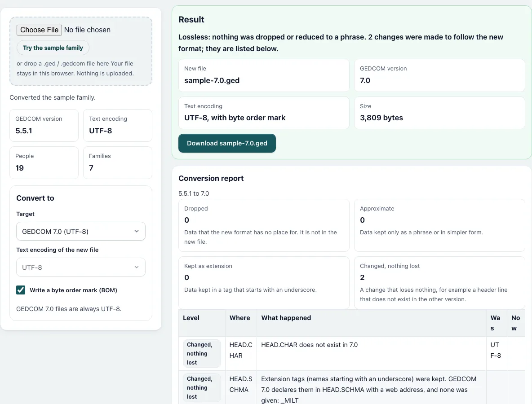Click the Dropped card label

point(196,209)
